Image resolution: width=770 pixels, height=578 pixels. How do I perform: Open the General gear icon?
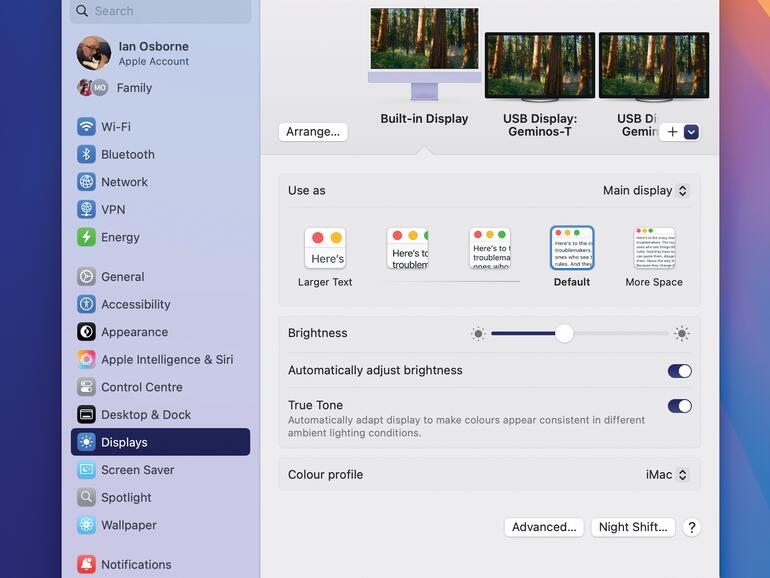pos(86,276)
